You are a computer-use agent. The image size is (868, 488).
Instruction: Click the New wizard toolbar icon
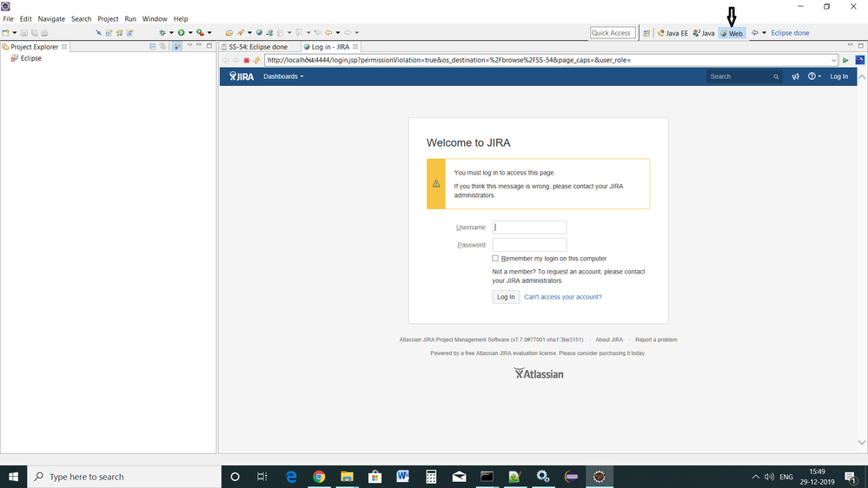click(5, 33)
